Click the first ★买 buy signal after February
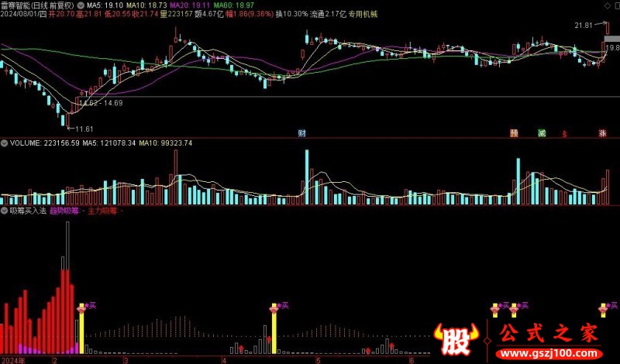The width and height of the screenshot is (620, 364). coord(91,305)
